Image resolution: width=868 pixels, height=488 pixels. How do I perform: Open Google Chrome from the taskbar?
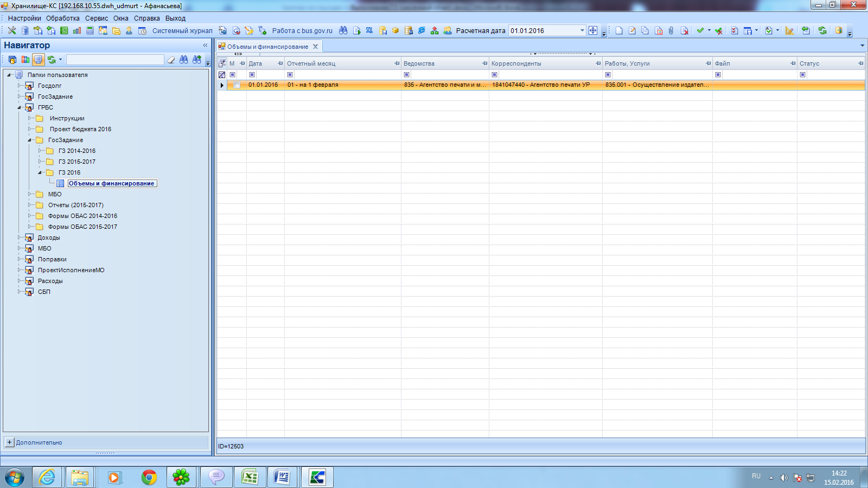[149, 477]
